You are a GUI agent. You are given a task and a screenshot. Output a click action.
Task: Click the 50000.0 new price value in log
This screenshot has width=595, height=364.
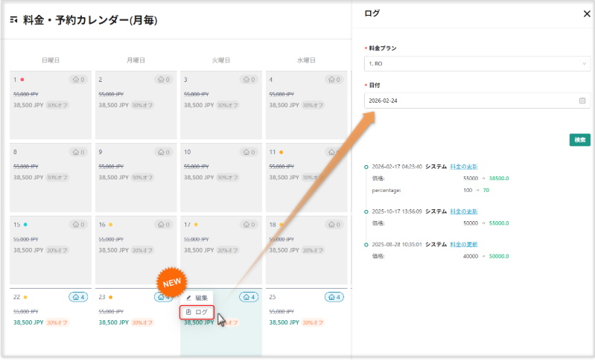[499, 256]
